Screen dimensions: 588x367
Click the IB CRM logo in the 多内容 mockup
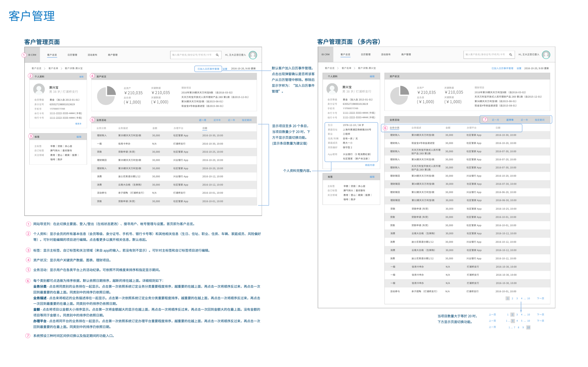[326, 55]
